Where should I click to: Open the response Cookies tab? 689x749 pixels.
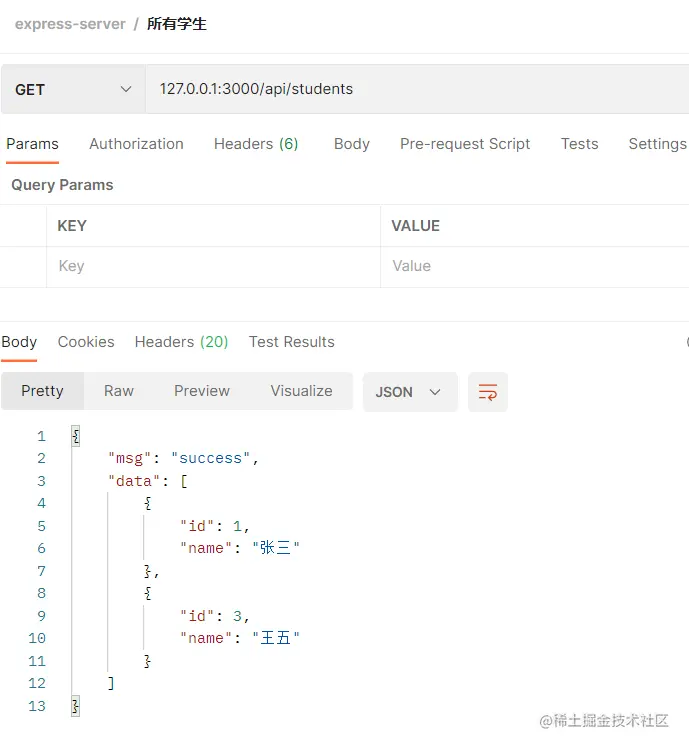86,342
